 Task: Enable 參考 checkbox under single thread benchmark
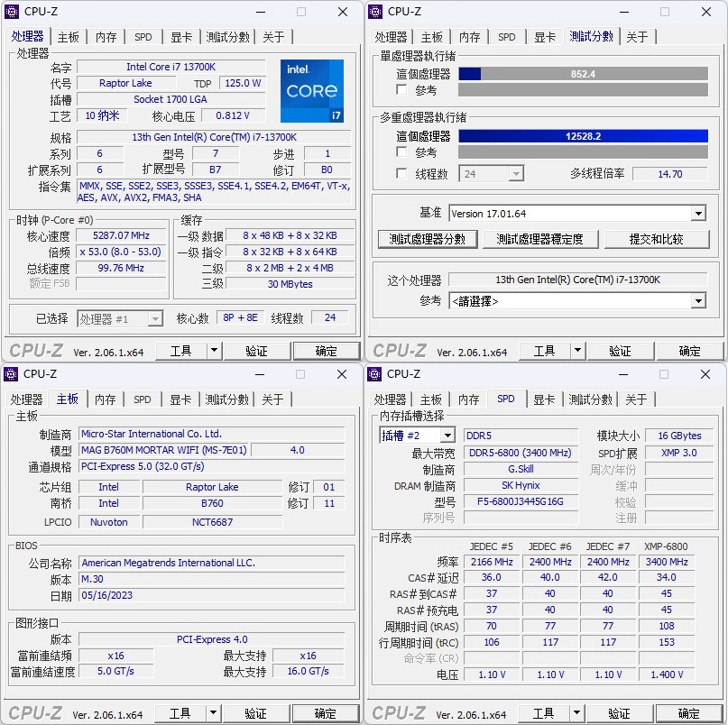pyautogui.click(x=402, y=89)
